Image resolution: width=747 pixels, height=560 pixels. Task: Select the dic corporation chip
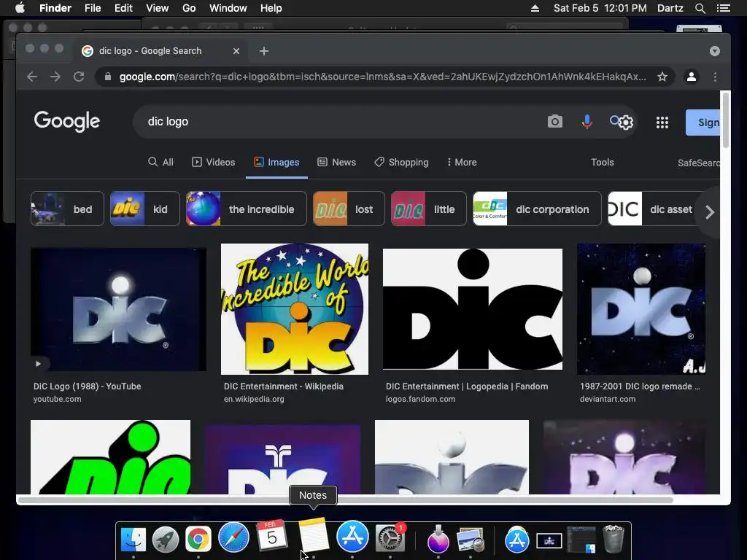pyautogui.click(x=537, y=209)
